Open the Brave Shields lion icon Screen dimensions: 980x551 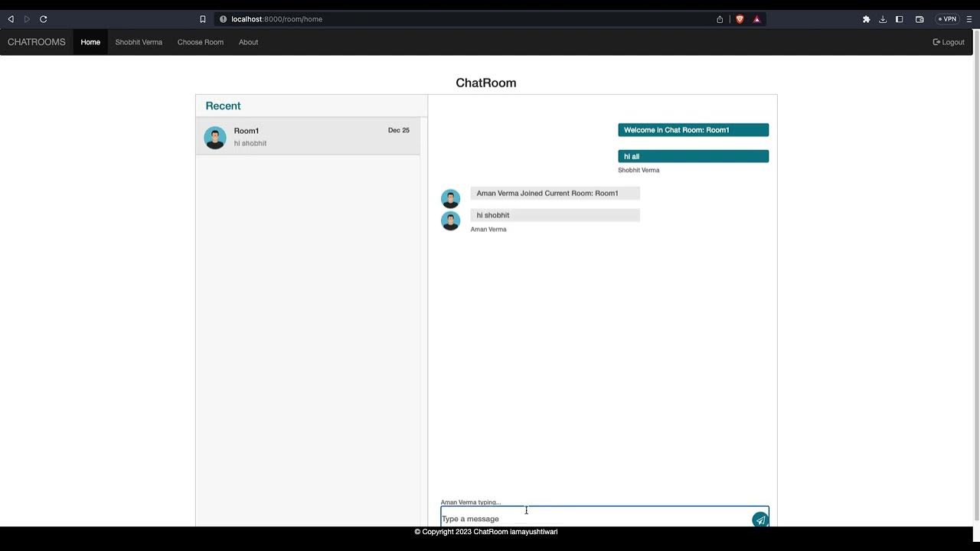point(740,19)
